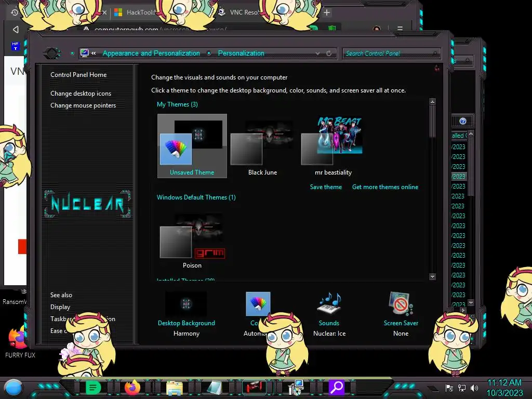Switch to the red-icon active taskbar app
The width and height of the screenshot is (532, 399).
click(254, 387)
